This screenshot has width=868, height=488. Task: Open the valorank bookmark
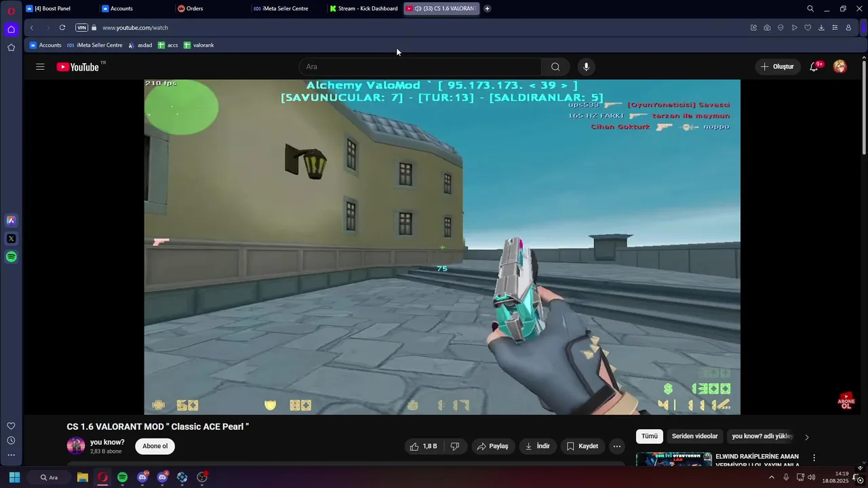click(199, 45)
